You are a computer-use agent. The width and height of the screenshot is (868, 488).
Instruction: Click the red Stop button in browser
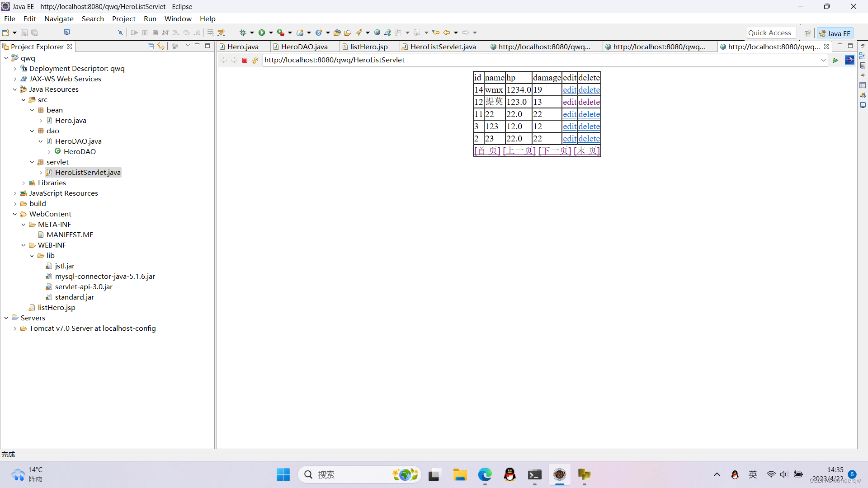(245, 60)
